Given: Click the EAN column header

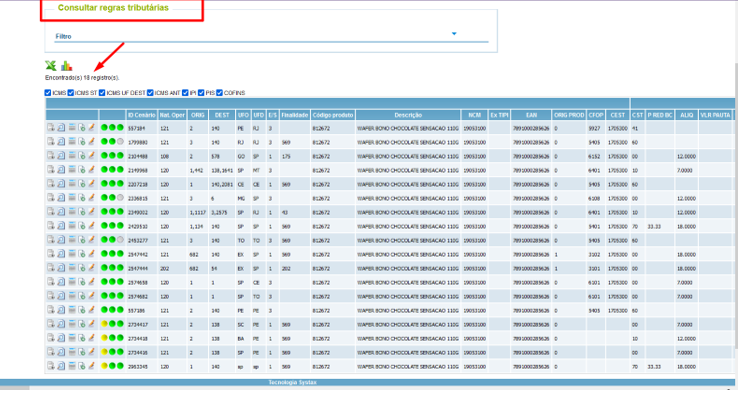Looking at the screenshot, I should tap(531, 115).
